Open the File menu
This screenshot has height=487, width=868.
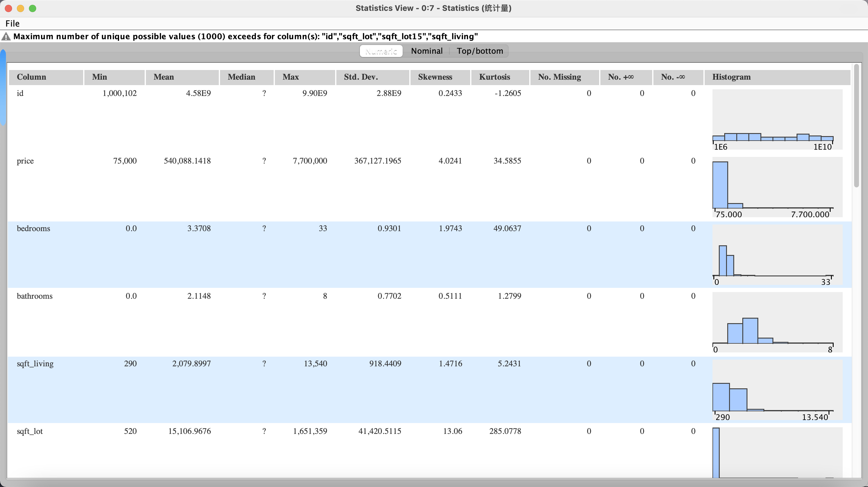pyautogui.click(x=12, y=24)
